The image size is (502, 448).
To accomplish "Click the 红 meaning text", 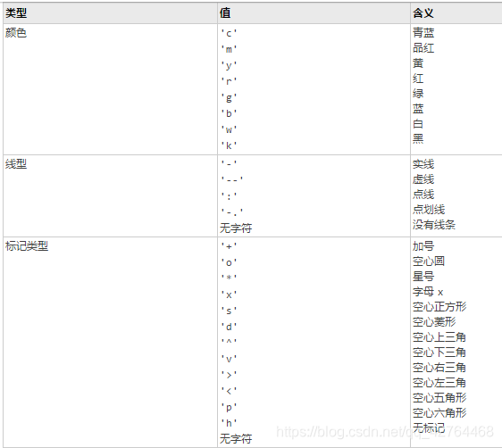I will point(418,79).
